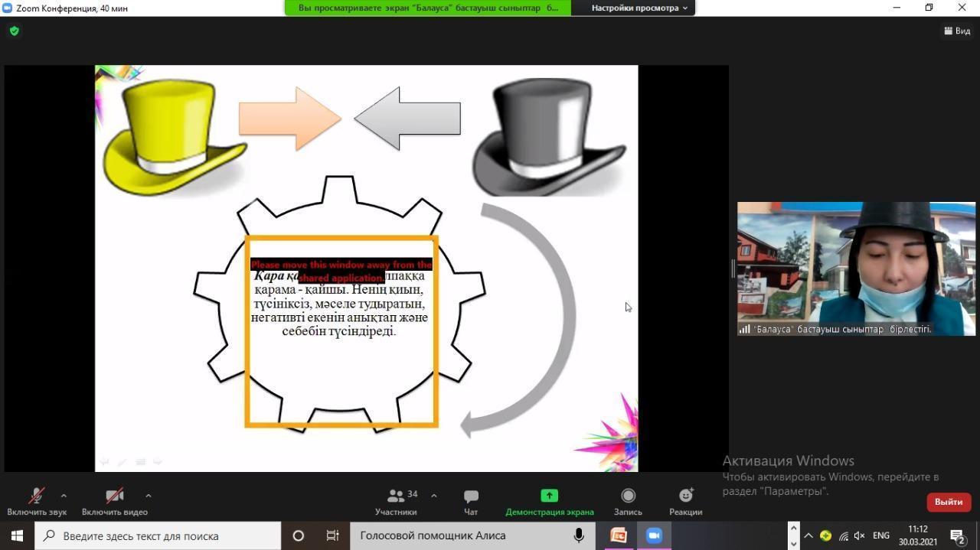Open Reactions emoji picker

(x=685, y=496)
